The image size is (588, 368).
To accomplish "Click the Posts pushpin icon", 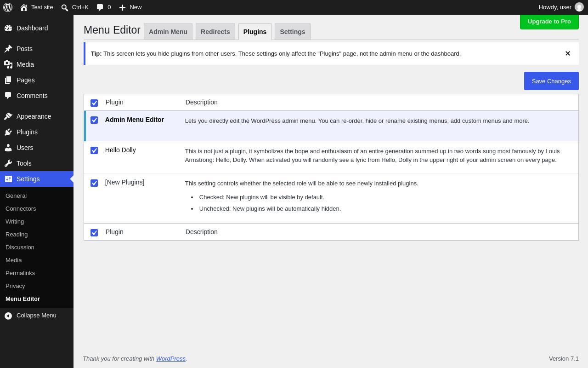I will (8, 49).
